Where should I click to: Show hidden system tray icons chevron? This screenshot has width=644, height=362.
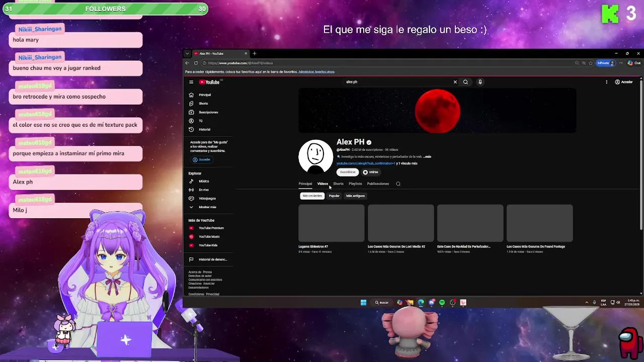[x=587, y=303]
